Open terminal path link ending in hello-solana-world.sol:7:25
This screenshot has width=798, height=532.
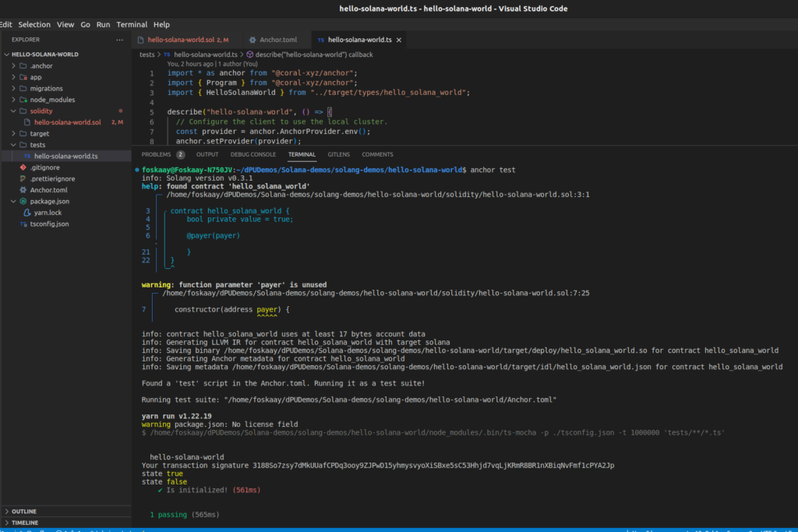[x=376, y=293]
